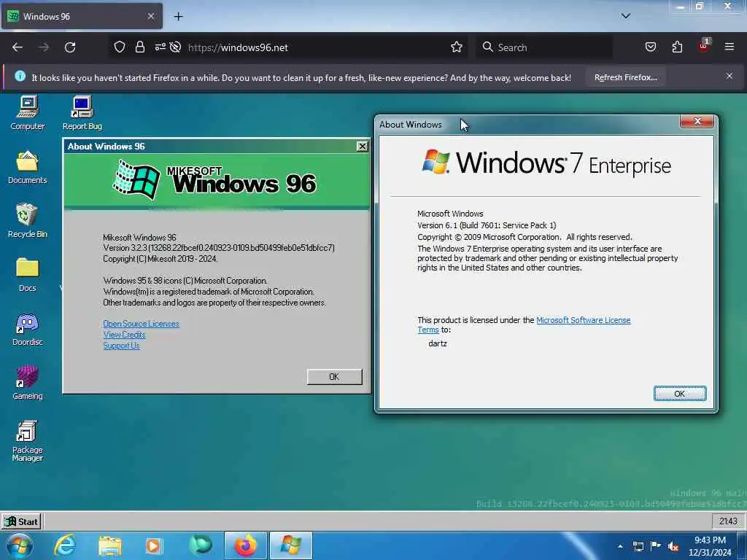This screenshot has height=560, width=747.
Task: Open the Extensions puzzle icon
Action: tap(677, 47)
